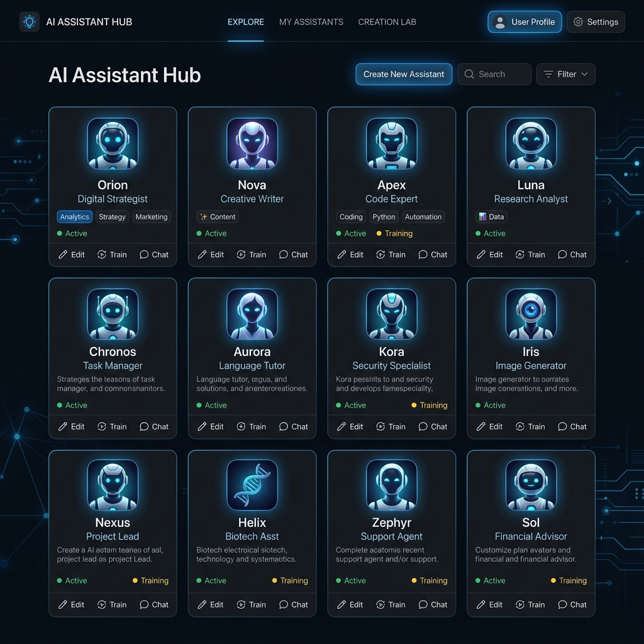Click the lightbulb logo icon in header
644x644 pixels.
tap(30, 22)
